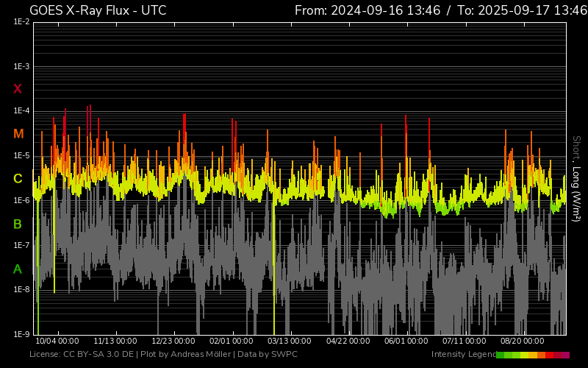Click the 10/04 00:00 time axis label

click(57, 342)
